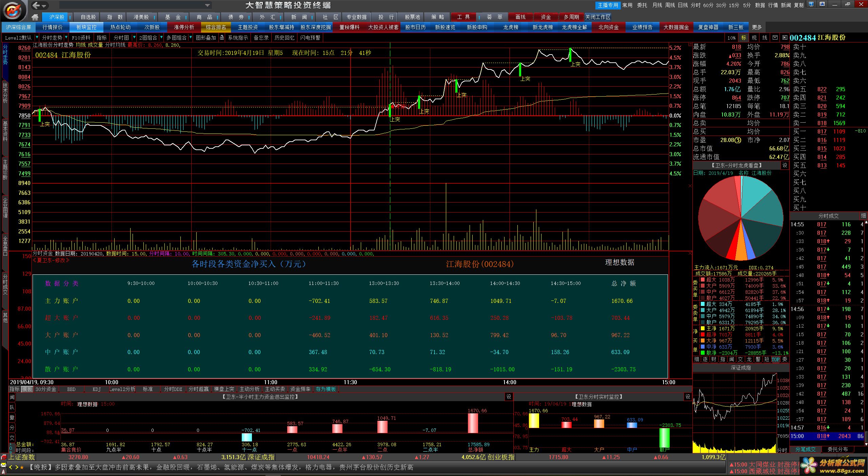
Task: Switch to the 60分 period view
Action: coord(708,5)
